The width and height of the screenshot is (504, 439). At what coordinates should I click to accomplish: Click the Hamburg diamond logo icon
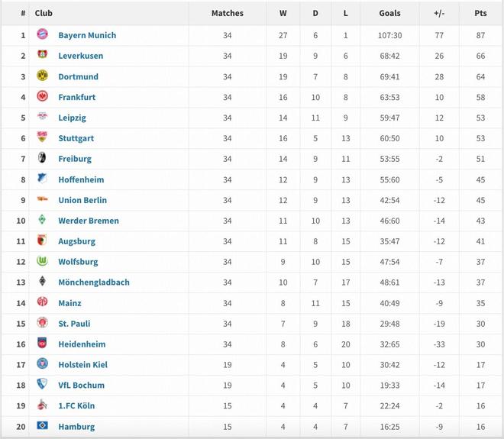(x=42, y=426)
